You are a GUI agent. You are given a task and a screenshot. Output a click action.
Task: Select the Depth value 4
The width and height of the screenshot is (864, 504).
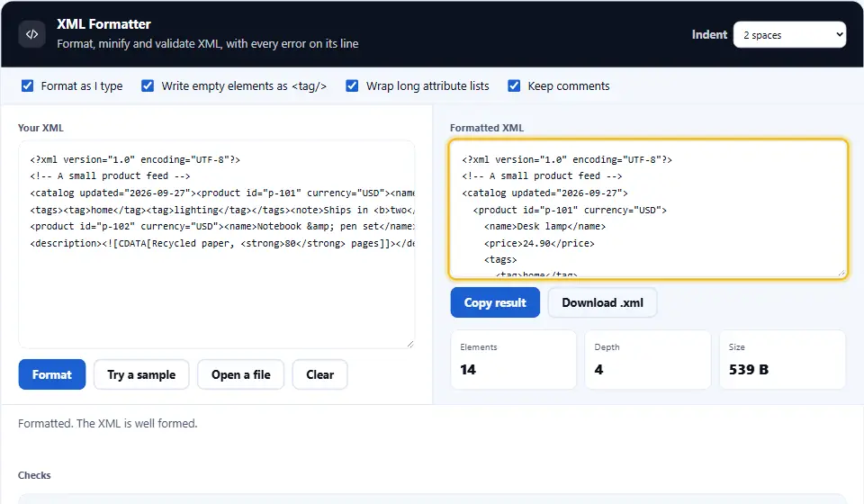coord(599,370)
